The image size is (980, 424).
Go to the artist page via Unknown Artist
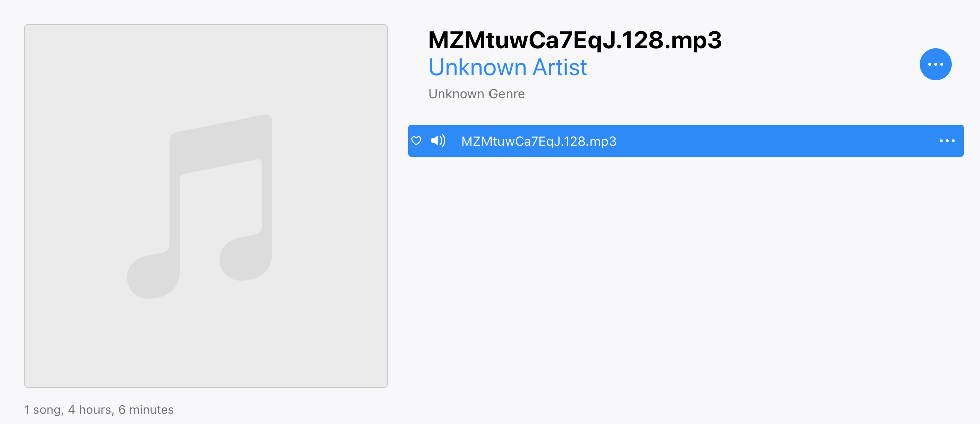pos(508,67)
